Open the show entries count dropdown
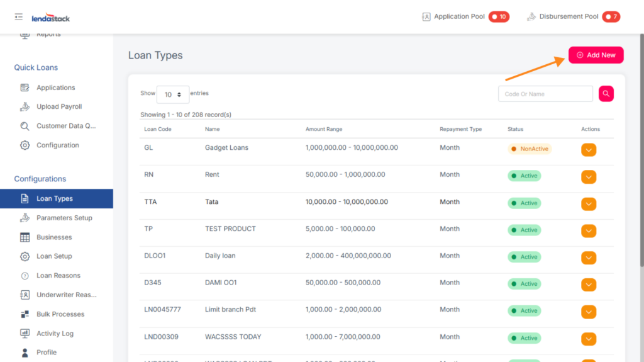The height and width of the screenshot is (362, 644). tap(172, 94)
